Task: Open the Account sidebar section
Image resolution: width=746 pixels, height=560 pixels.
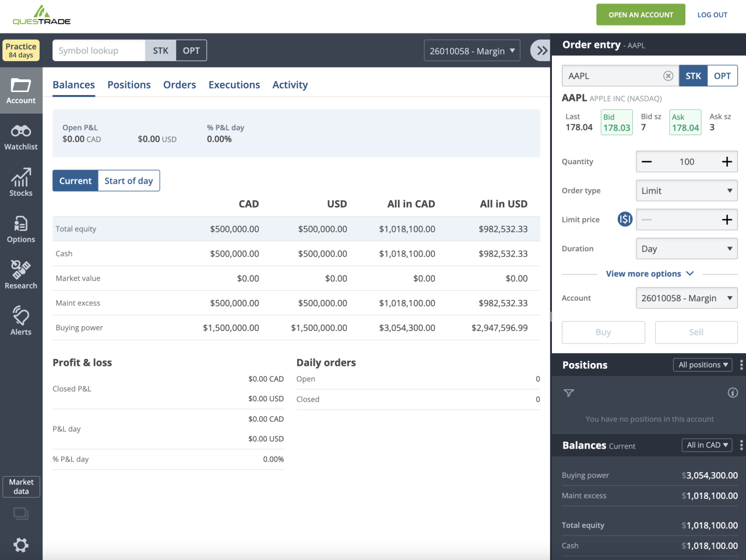Action: [x=21, y=90]
